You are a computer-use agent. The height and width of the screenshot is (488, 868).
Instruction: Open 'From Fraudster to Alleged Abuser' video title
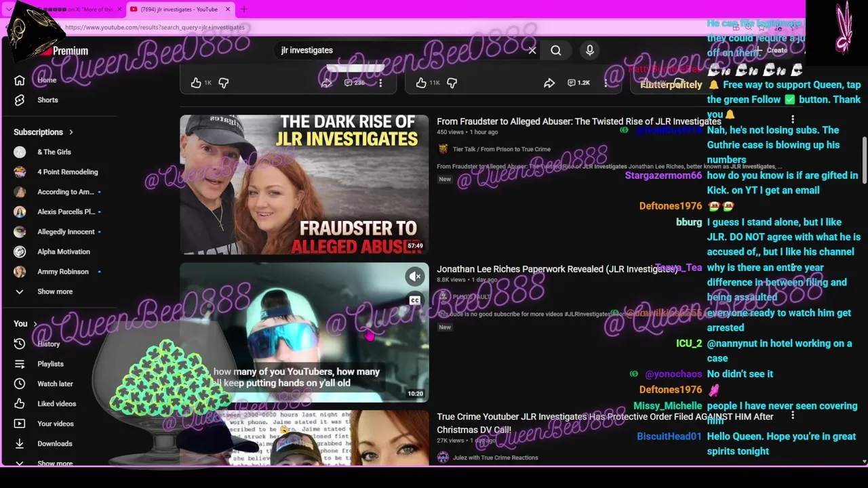point(578,121)
